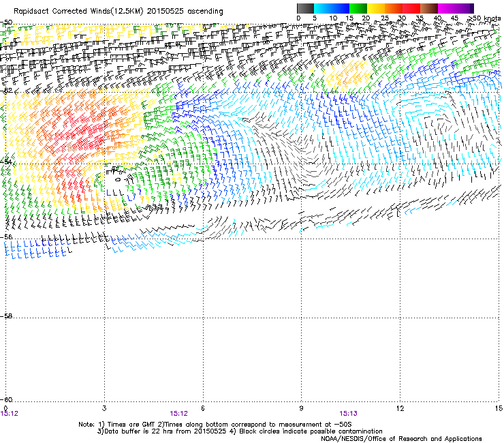Click the cyan 5-10 knots legend swatch
This screenshot has width=504, height=443.
pos(323,8)
